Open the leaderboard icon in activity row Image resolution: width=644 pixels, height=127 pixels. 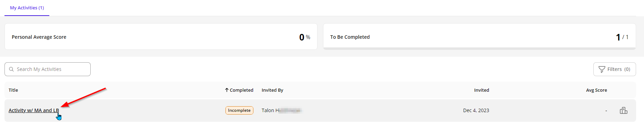tap(623, 110)
